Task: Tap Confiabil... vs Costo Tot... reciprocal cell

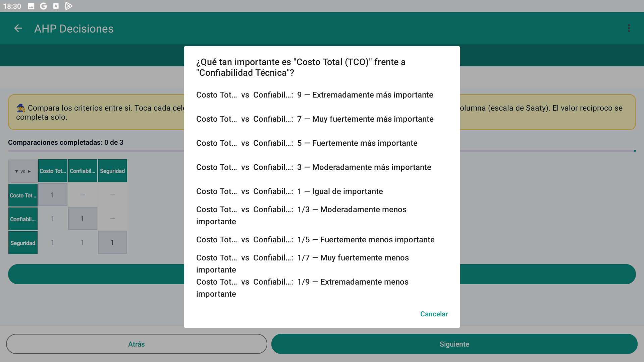Action: (53, 219)
